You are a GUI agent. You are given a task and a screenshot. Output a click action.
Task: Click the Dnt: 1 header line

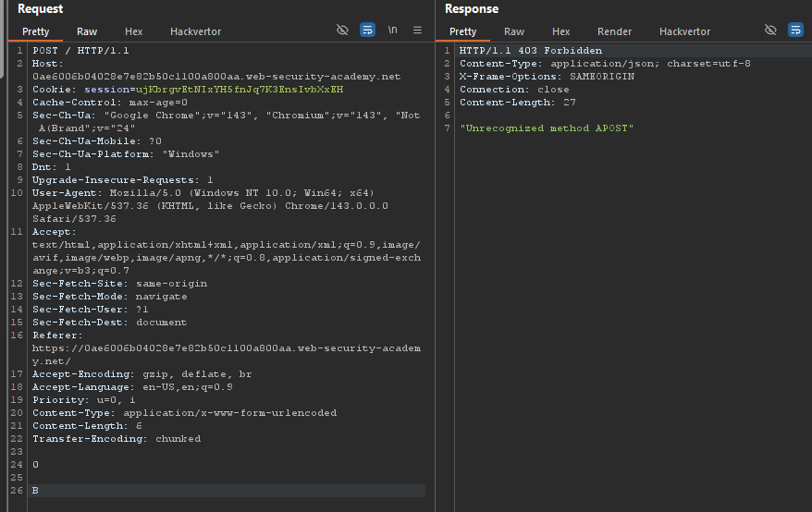point(51,167)
